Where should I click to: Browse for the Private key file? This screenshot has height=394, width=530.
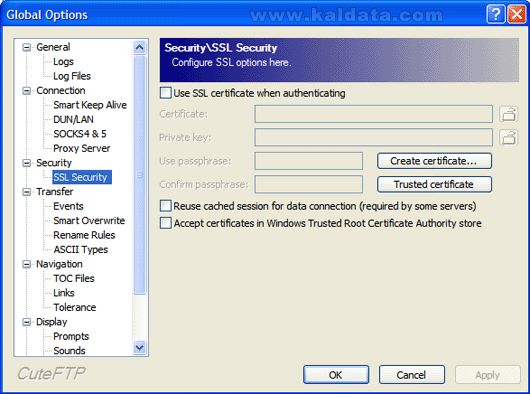[x=509, y=138]
